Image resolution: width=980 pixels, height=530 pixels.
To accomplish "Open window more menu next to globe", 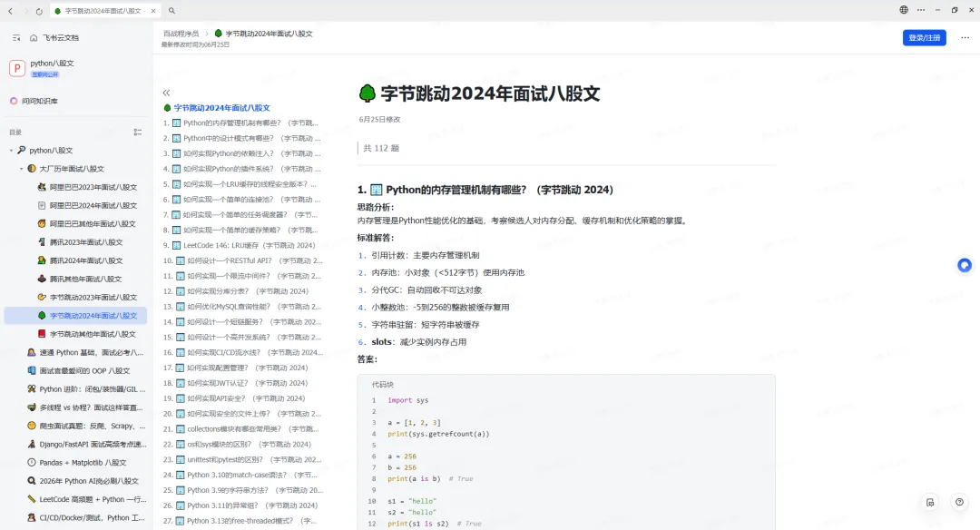I will coord(921,9).
